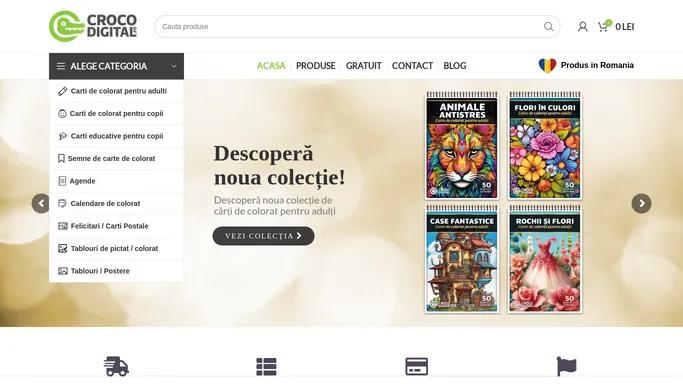Screen dimensions: 683x384
Task: Click the Vezi Colectia button
Action: coord(264,236)
